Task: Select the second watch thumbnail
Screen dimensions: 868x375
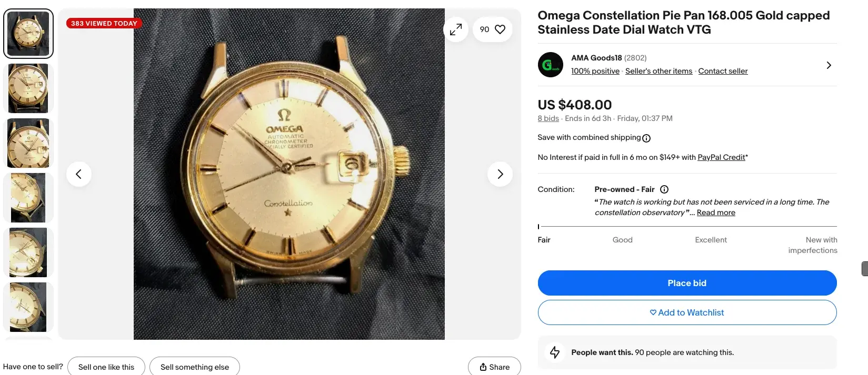Action: tap(28, 88)
